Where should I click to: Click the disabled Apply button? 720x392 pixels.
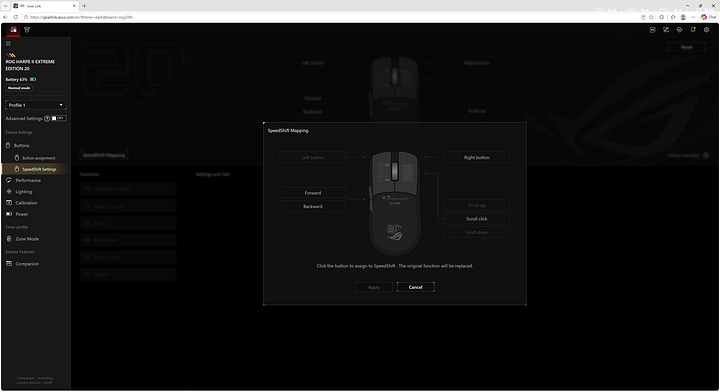click(374, 287)
